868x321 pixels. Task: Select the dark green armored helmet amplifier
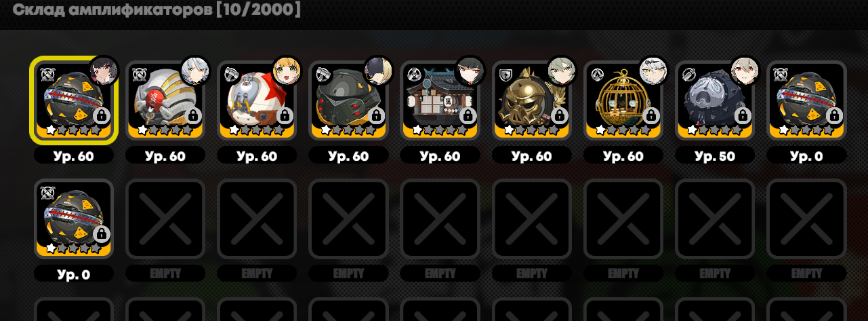[348, 100]
